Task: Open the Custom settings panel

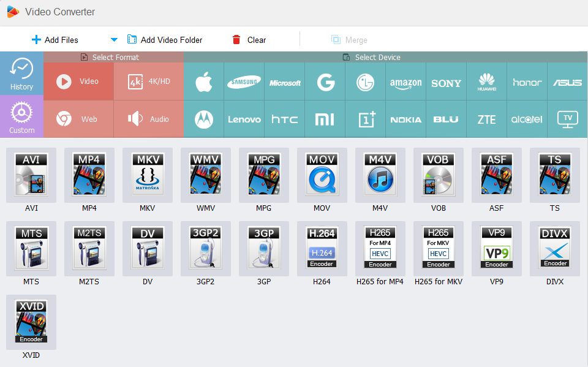Action: click(x=22, y=116)
